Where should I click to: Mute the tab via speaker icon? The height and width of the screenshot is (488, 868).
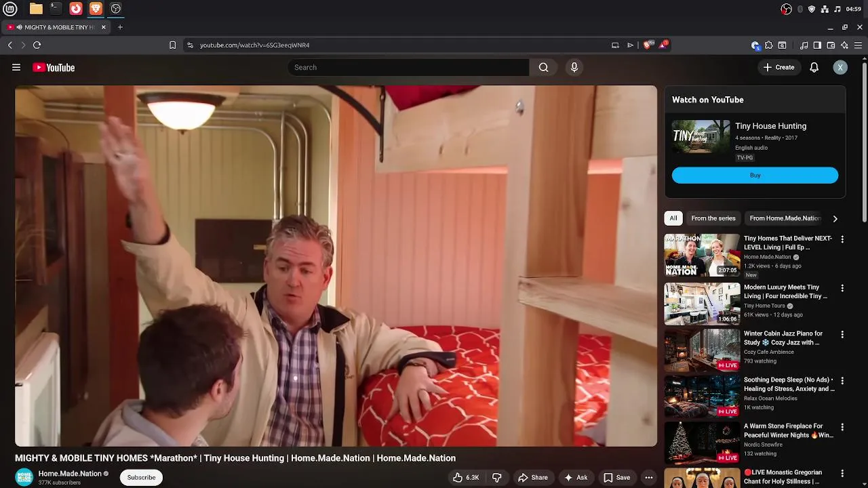(19, 27)
